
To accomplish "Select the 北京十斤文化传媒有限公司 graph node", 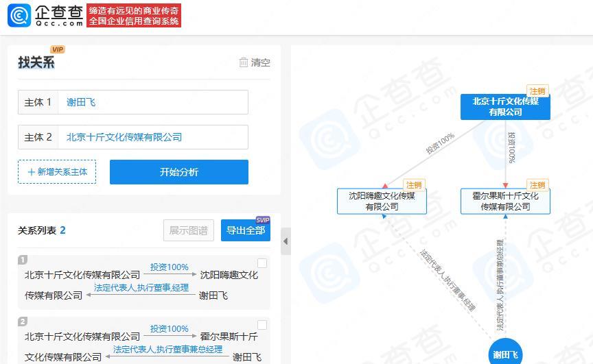I will pos(505,107).
